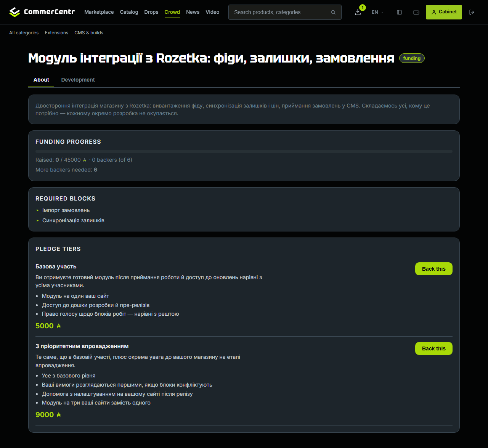
Task: Click the page title about Rozetka module
Action: point(211,58)
